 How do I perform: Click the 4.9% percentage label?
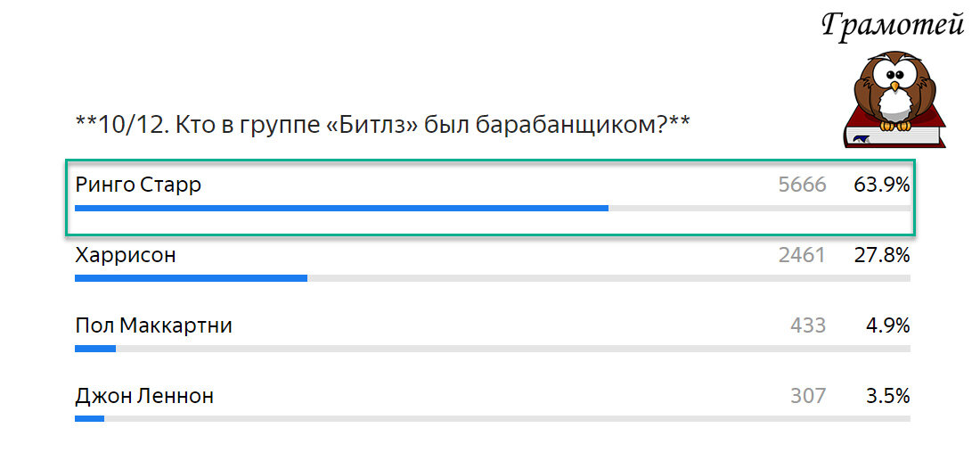[x=887, y=325]
